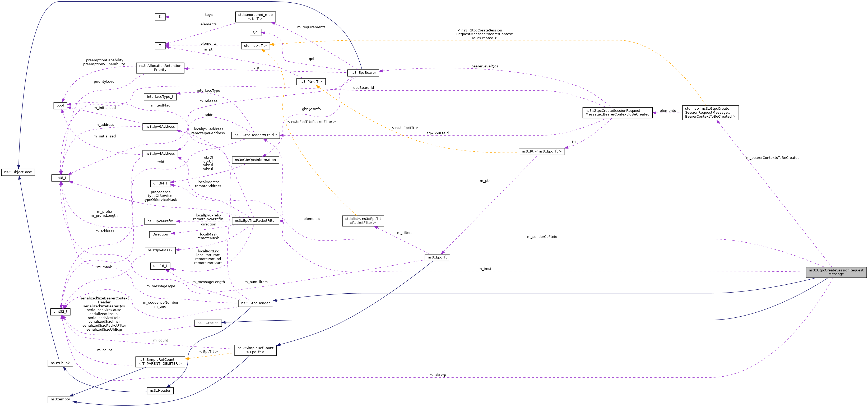Select the K template node

click(160, 17)
